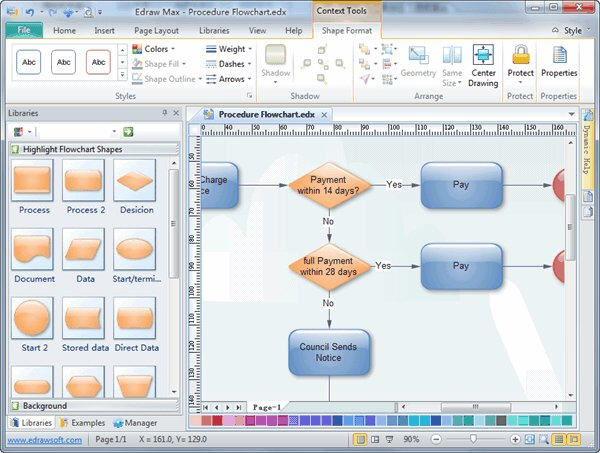Open the Properties panel icon
This screenshot has width=600, height=453.
coord(559,60)
